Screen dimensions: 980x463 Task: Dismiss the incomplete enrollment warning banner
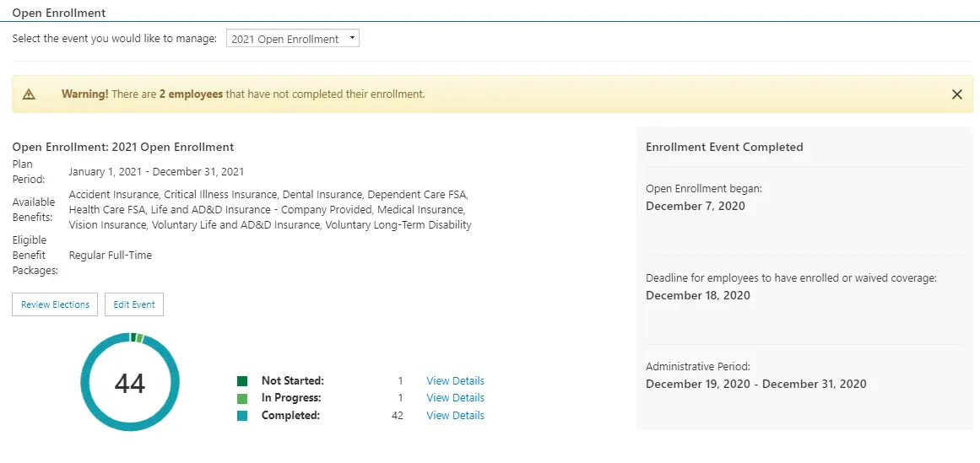point(956,94)
